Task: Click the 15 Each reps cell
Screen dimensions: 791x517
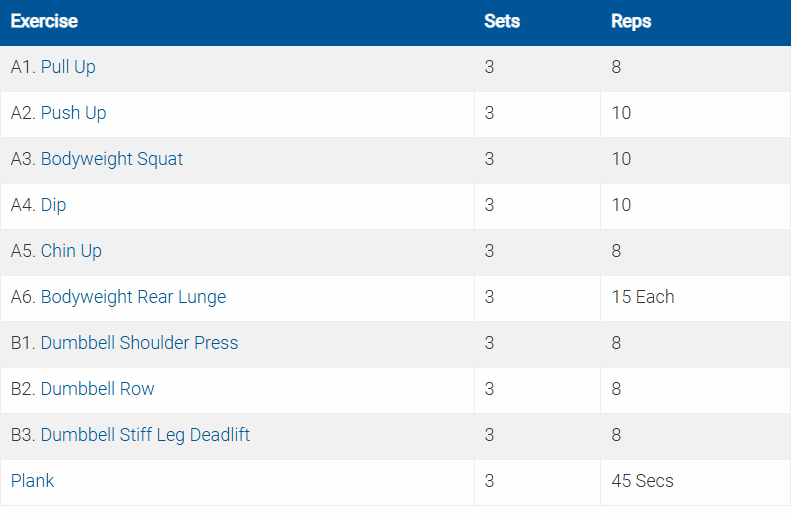Action: [642, 297]
